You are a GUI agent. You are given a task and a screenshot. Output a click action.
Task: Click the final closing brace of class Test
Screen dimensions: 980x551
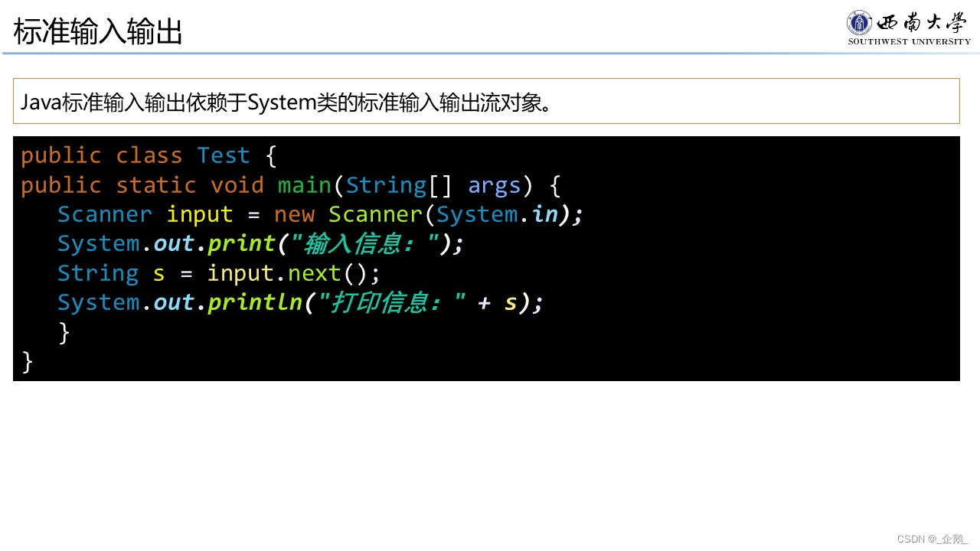tap(28, 361)
